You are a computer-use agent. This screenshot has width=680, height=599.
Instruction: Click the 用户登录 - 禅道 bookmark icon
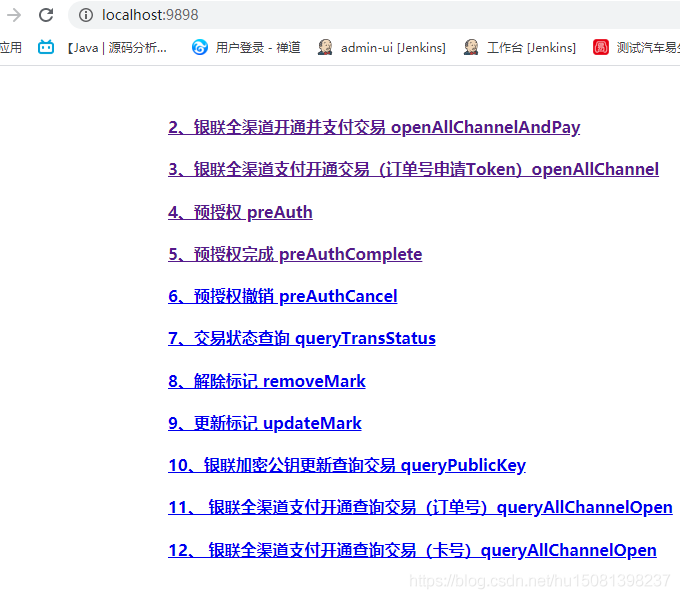[199, 47]
